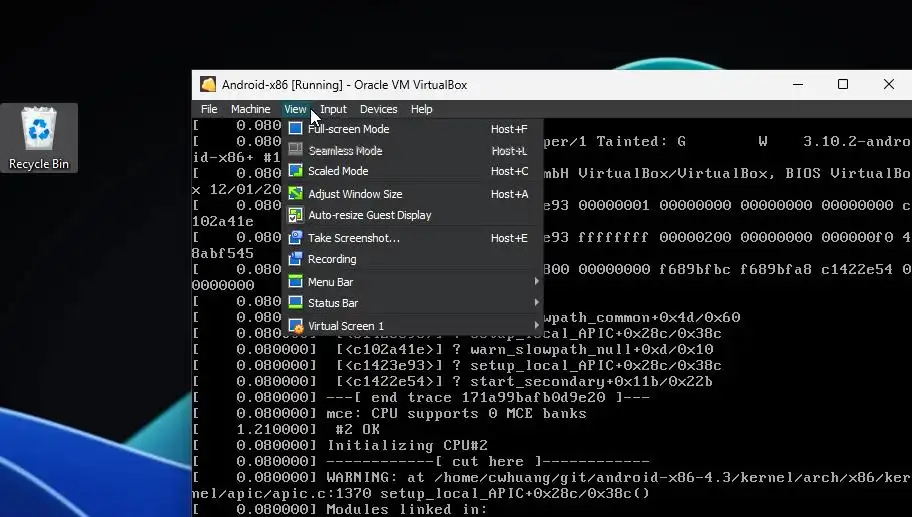Open the Input menu
The width and height of the screenshot is (912, 517).
pyautogui.click(x=333, y=109)
